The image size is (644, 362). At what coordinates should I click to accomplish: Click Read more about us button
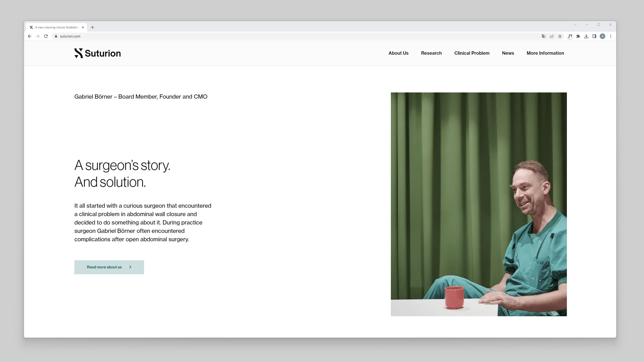(109, 267)
